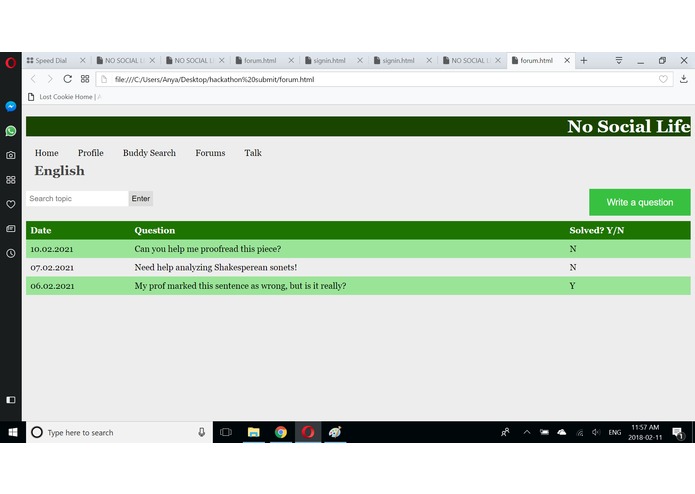Open history clock icon in sidebar
Screen dimensions: 695x494
coord(11,253)
